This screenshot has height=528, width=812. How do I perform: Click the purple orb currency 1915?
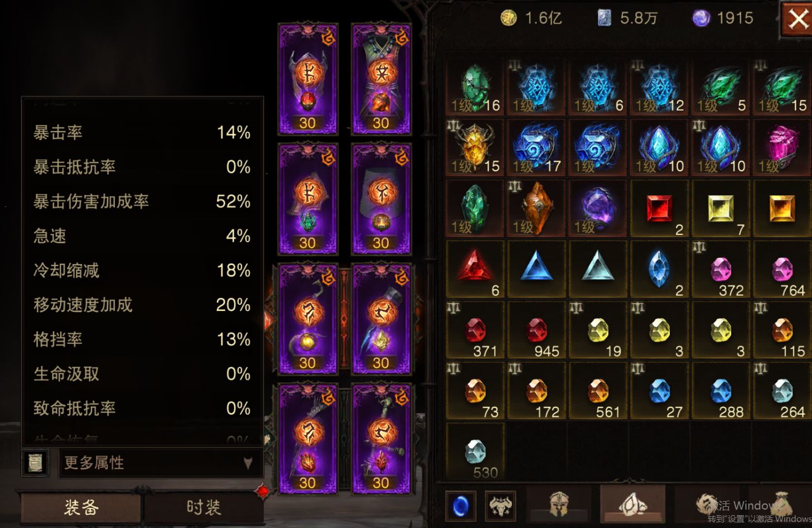tap(723, 18)
